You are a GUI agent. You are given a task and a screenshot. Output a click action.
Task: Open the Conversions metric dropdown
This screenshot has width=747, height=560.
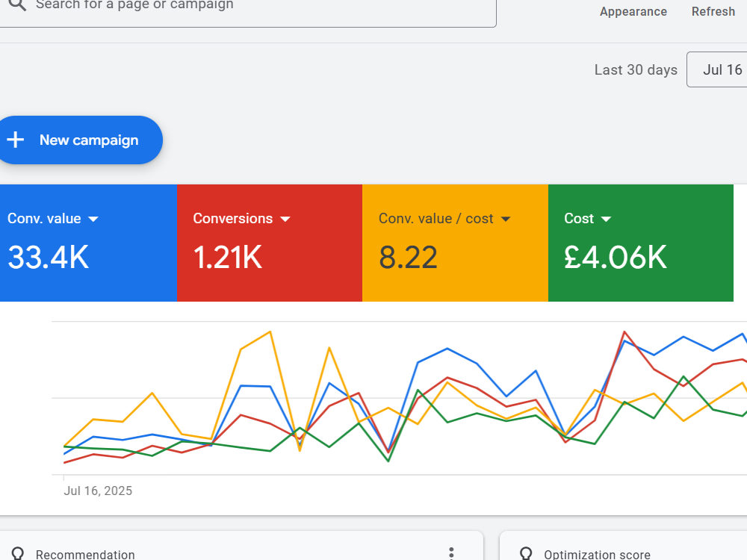coord(241,219)
